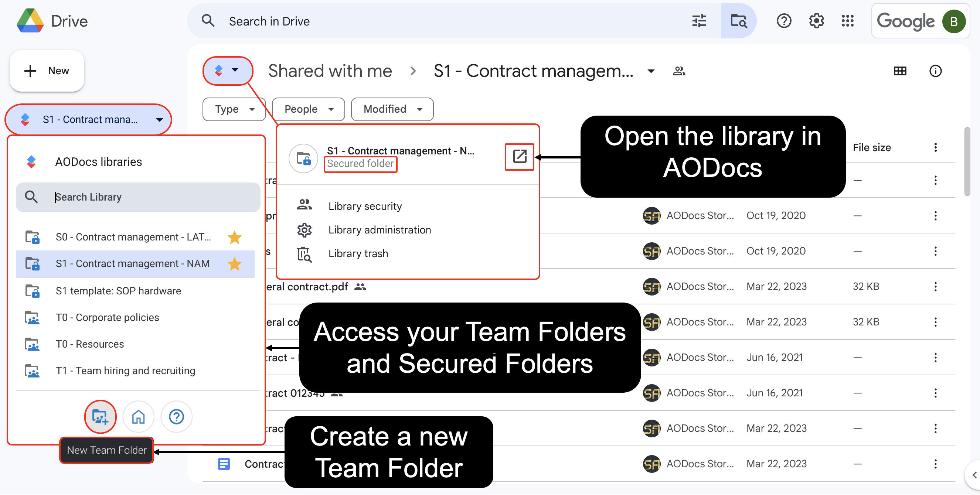This screenshot has height=495, width=980.
Task: Select T0 - Corporate policies library
Action: [135, 318]
